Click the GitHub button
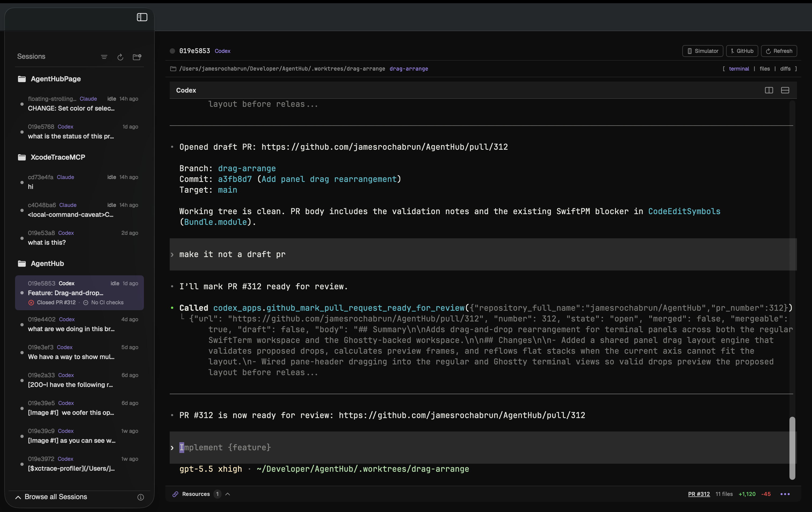Screen dimensions: 812x512 coord(742,51)
